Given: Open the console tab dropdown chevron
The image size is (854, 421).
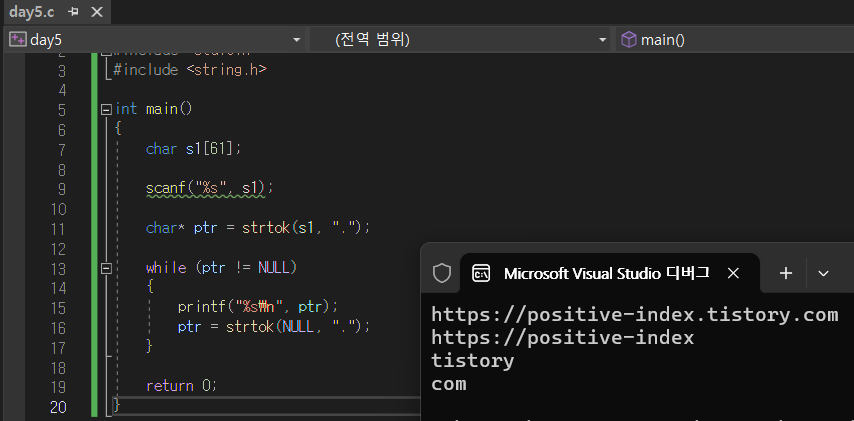Looking at the screenshot, I should [824, 273].
